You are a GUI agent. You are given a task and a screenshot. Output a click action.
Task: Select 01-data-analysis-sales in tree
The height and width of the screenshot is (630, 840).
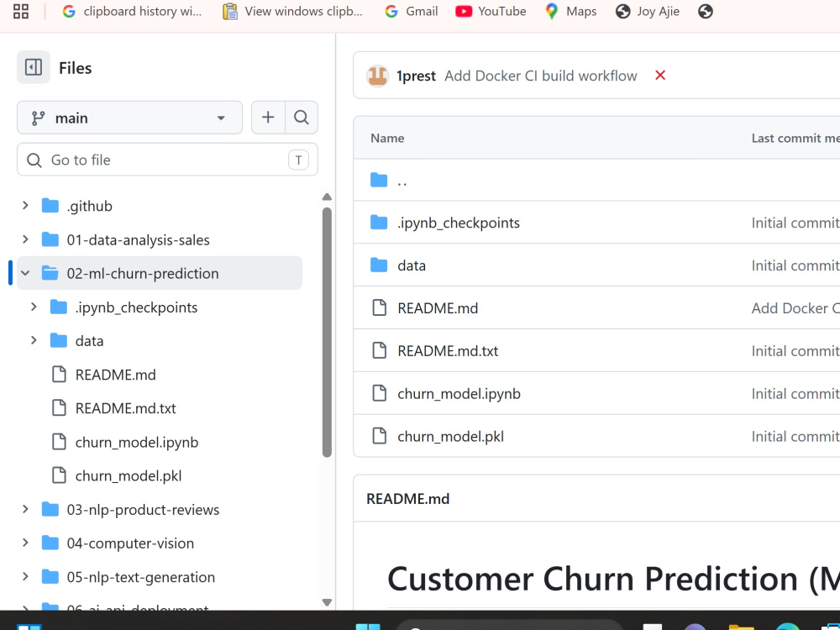click(139, 240)
